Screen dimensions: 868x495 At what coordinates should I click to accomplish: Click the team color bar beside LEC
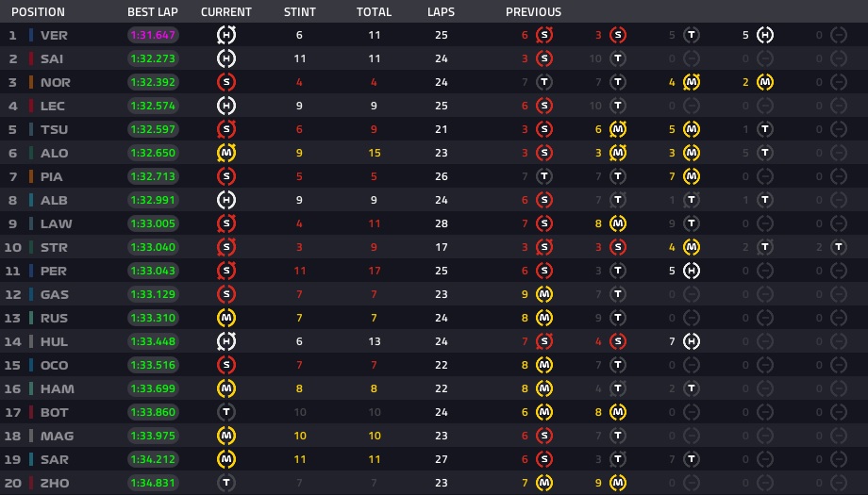[x=31, y=106]
